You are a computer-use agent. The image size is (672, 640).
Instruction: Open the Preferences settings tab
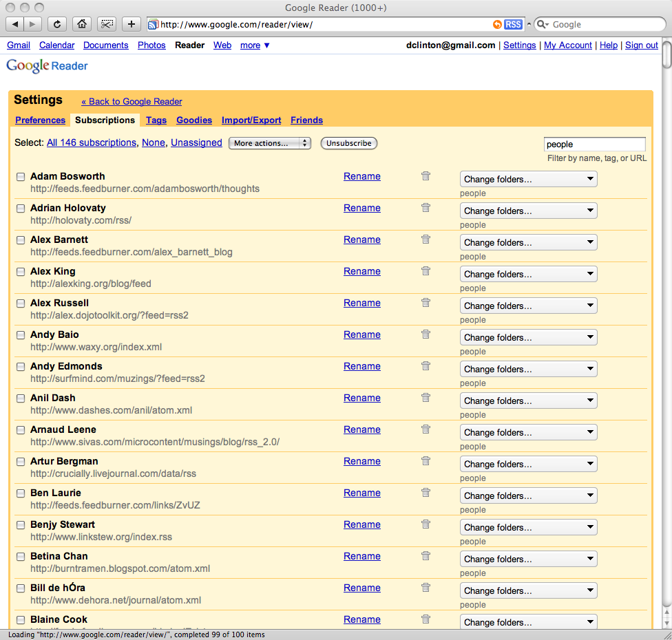click(x=40, y=120)
